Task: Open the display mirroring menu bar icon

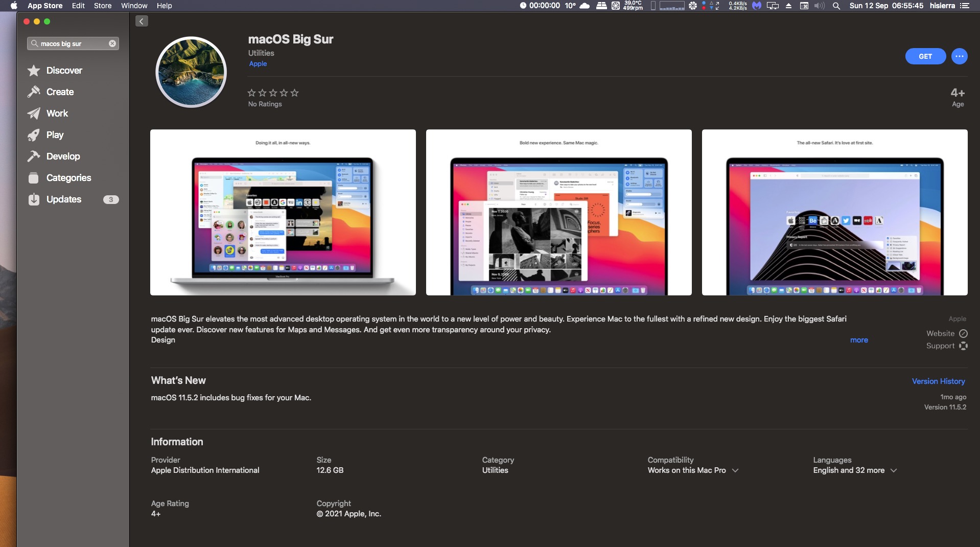Action: click(773, 6)
